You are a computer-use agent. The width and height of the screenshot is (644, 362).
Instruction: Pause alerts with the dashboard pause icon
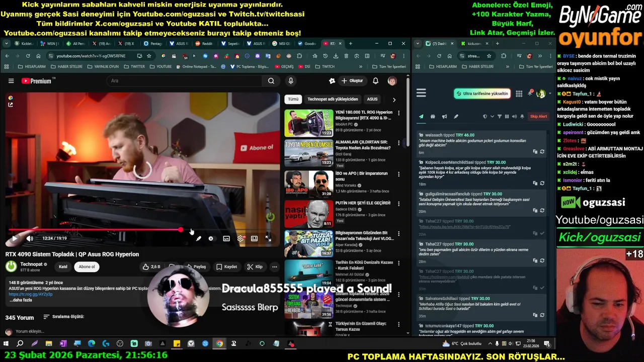[507, 116]
